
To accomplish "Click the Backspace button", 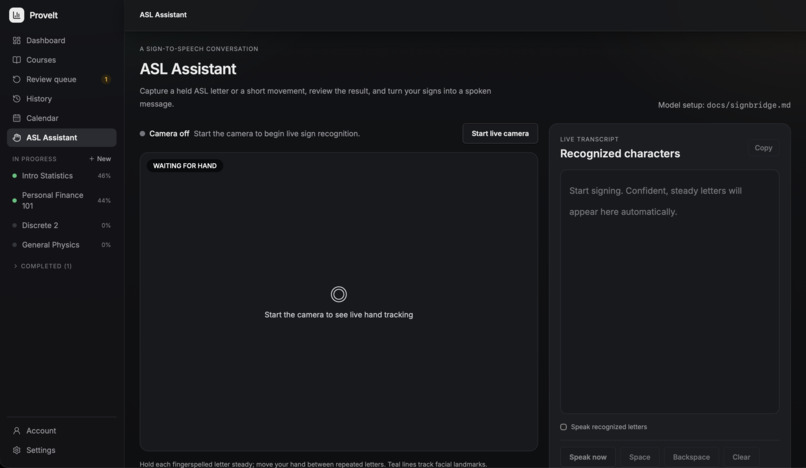I will [x=691, y=457].
